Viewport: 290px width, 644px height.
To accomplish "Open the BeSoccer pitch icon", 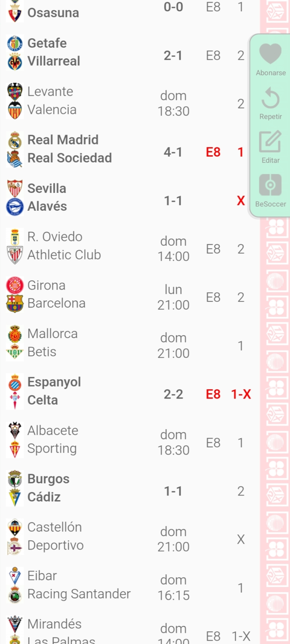I will (270, 185).
